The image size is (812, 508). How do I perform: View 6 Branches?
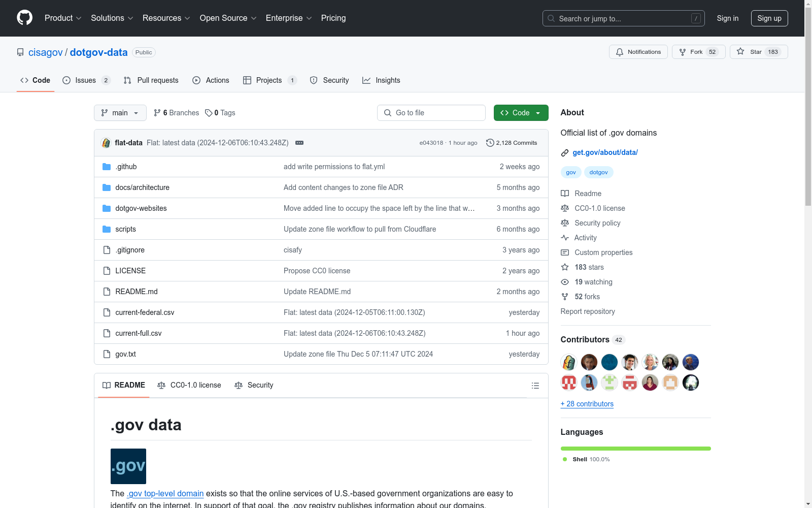(x=177, y=113)
